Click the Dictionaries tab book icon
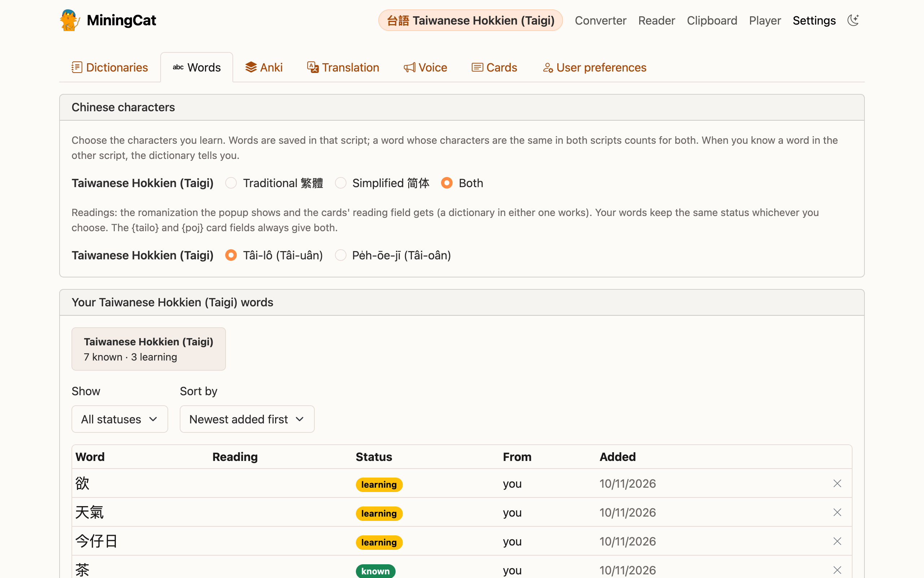 click(x=77, y=67)
